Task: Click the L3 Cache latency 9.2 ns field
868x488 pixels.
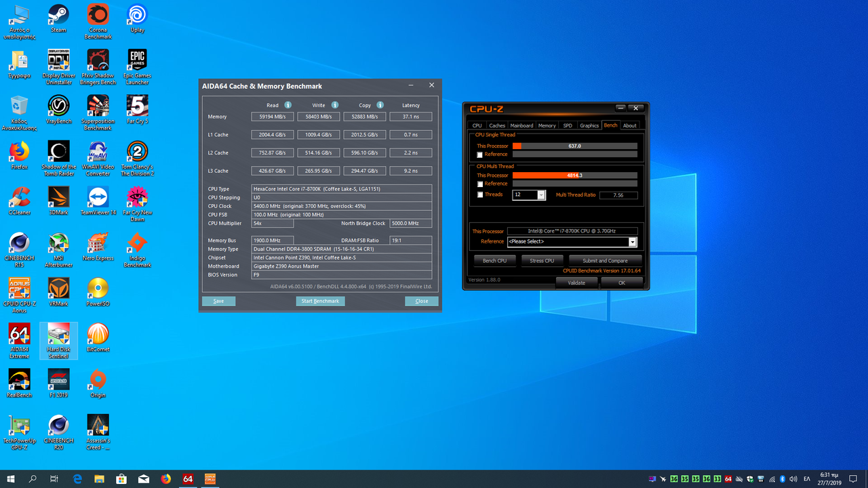Action: pos(411,171)
